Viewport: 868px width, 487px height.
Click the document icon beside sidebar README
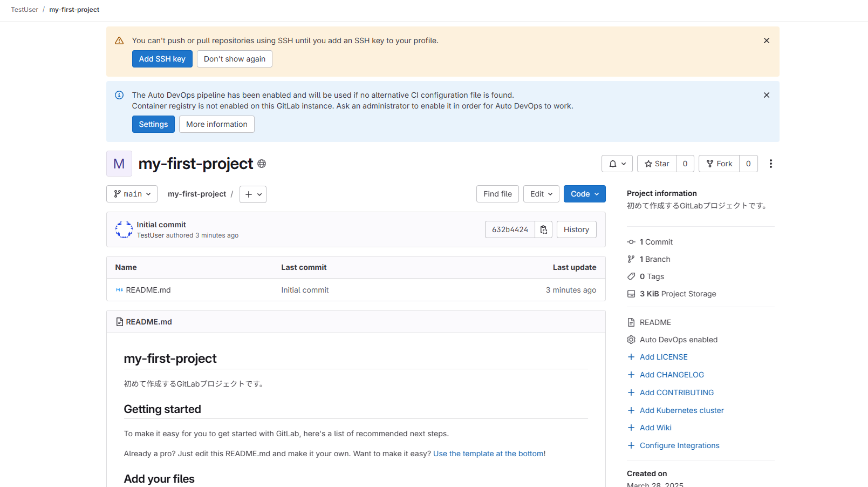click(631, 322)
